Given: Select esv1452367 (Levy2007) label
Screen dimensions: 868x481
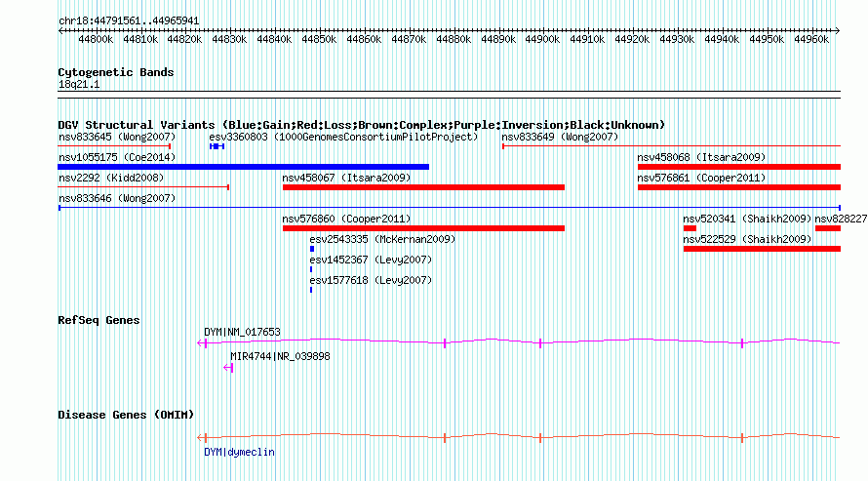Looking at the screenshot, I should 371,260.
